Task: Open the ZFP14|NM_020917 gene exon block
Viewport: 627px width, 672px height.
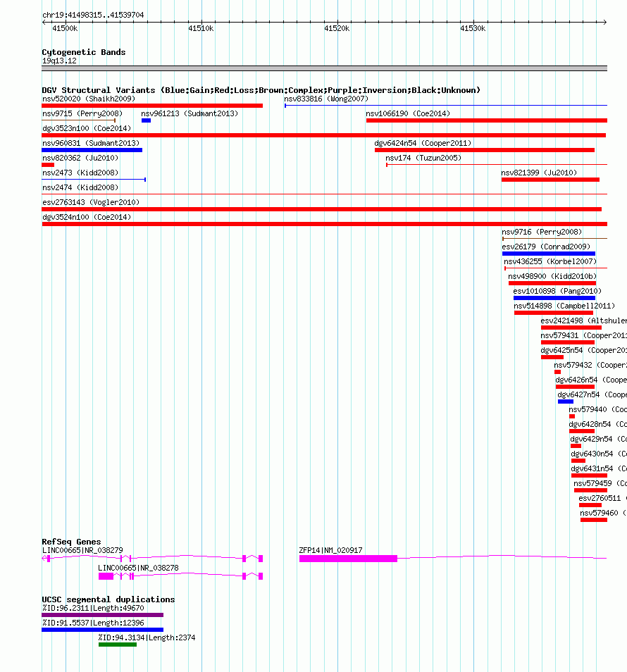Action: pyautogui.click(x=349, y=559)
